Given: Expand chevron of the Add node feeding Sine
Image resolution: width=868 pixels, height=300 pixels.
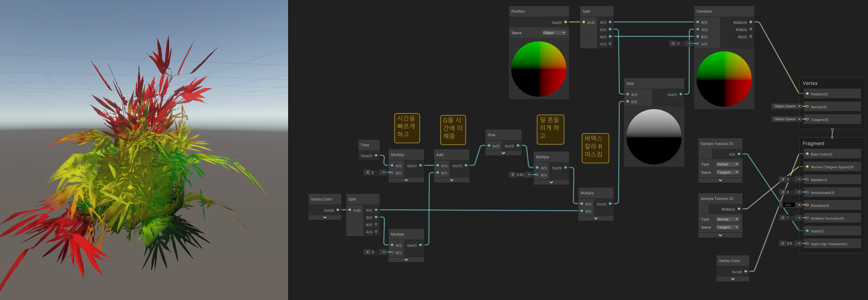Looking at the screenshot, I should click(x=452, y=180).
